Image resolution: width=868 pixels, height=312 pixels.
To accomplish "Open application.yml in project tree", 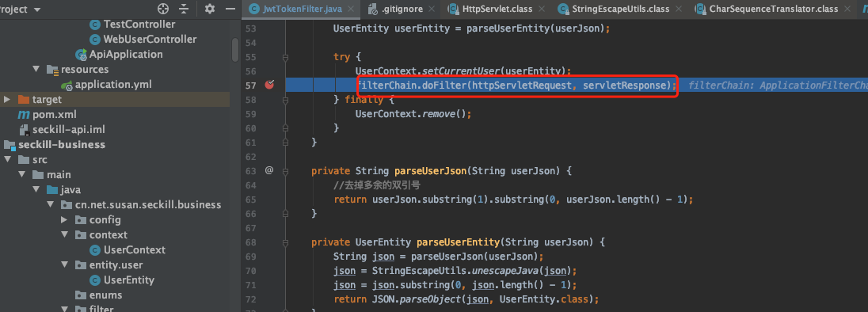I will tap(113, 85).
